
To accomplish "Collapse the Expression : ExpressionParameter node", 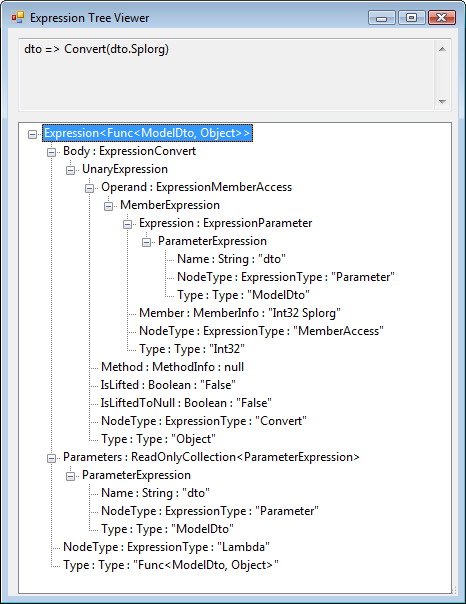I will pyautogui.click(x=127, y=224).
